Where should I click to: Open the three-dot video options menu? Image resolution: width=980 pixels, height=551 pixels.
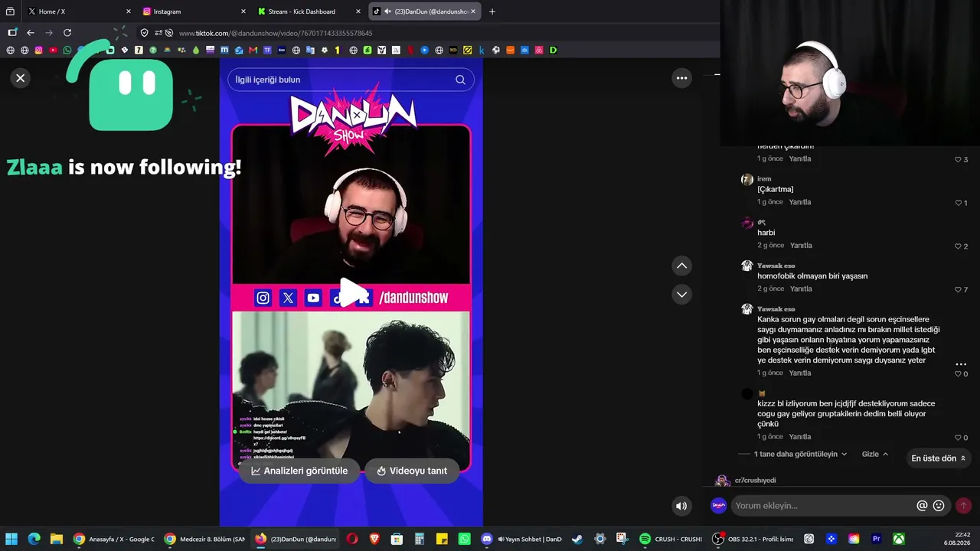tap(681, 78)
